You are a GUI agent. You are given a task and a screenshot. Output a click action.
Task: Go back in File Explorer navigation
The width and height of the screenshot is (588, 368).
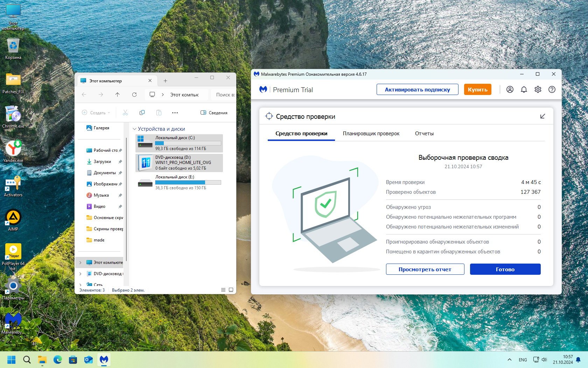click(84, 95)
